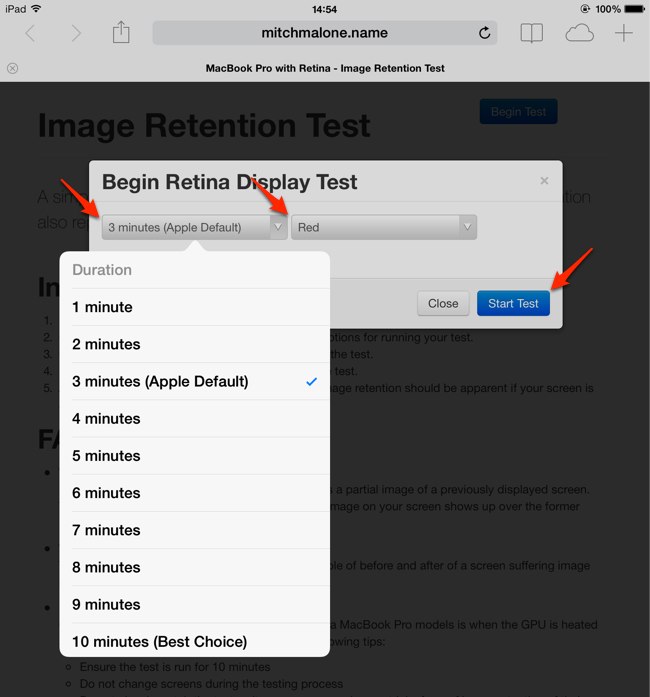The height and width of the screenshot is (697, 650).
Task: Tap the rotation lock status icon
Action: (x=586, y=9)
